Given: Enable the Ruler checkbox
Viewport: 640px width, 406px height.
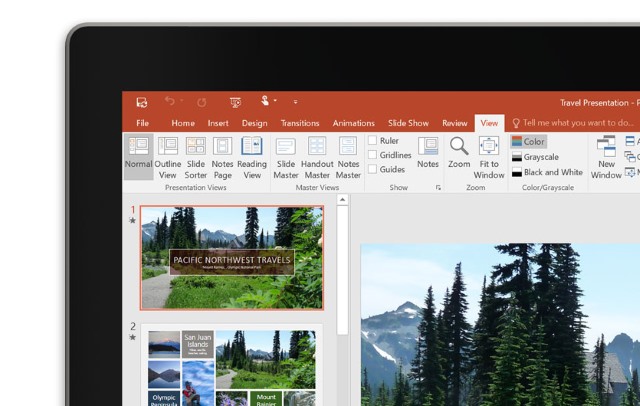Looking at the screenshot, I should (372, 140).
